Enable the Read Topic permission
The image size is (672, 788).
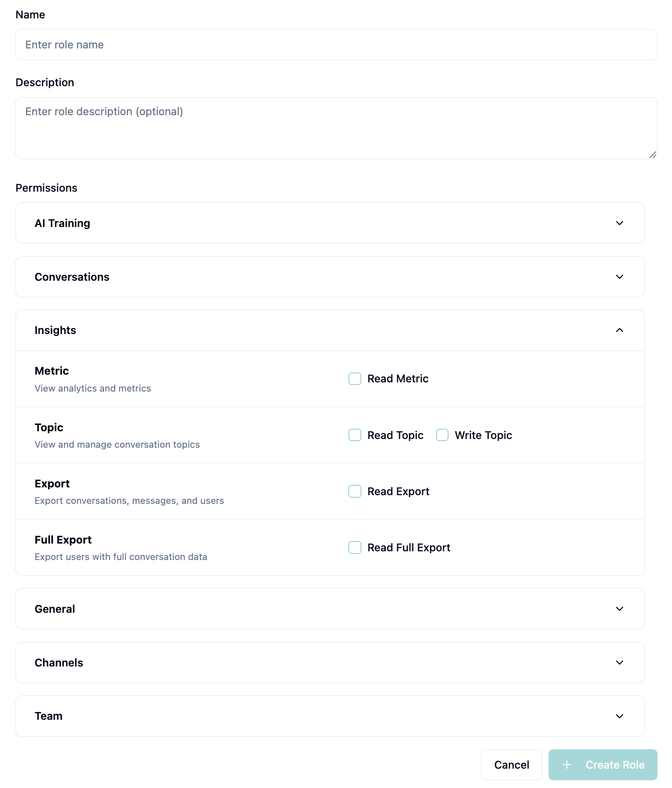354,435
